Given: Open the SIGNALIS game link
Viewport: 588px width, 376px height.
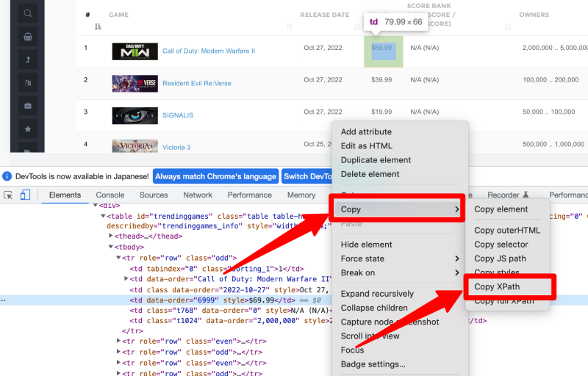Looking at the screenshot, I should (x=178, y=115).
